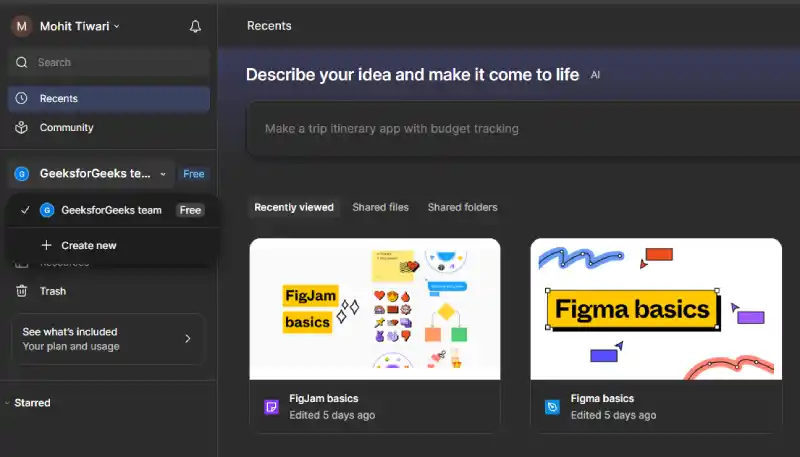The image size is (800, 457).
Task: Click the Recents page heading
Action: [269, 26]
